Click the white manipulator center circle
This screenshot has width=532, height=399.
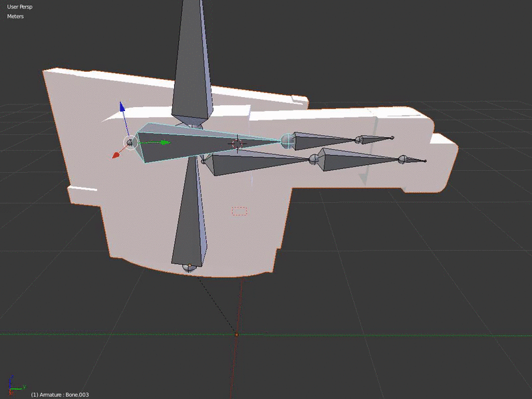[x=130, y=142]
